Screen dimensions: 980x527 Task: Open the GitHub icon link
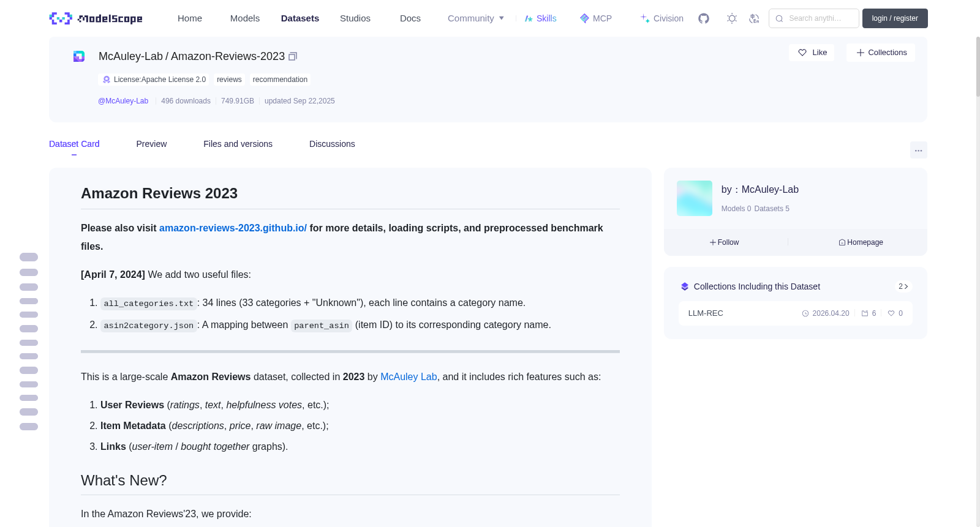pyautogui.click(x=704, y=18)
